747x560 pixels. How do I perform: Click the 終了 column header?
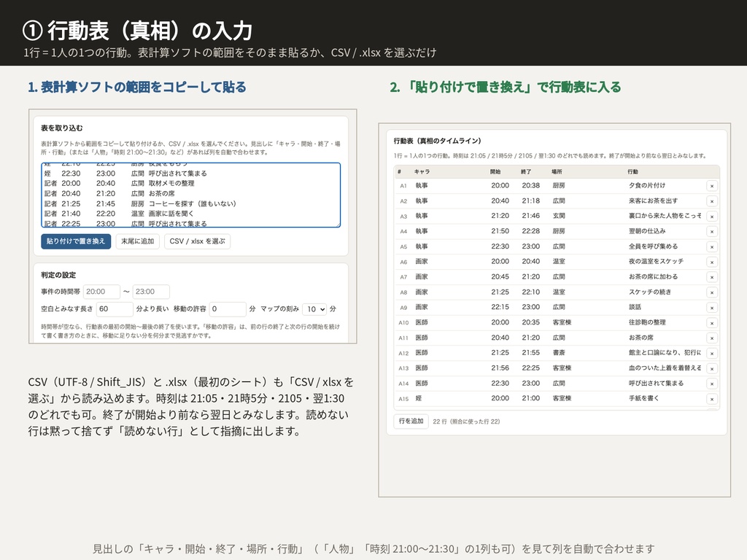tap(526, 171)
